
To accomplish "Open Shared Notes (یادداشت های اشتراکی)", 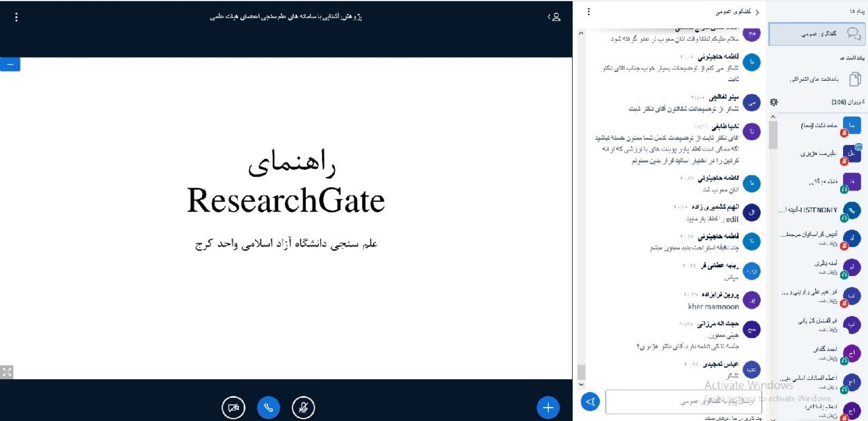I will tap(817, 79).
